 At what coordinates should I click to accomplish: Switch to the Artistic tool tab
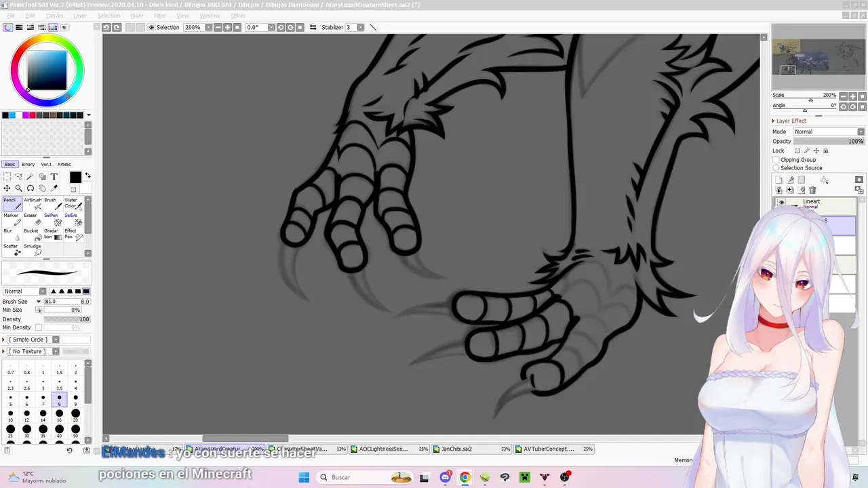[64, 164]
